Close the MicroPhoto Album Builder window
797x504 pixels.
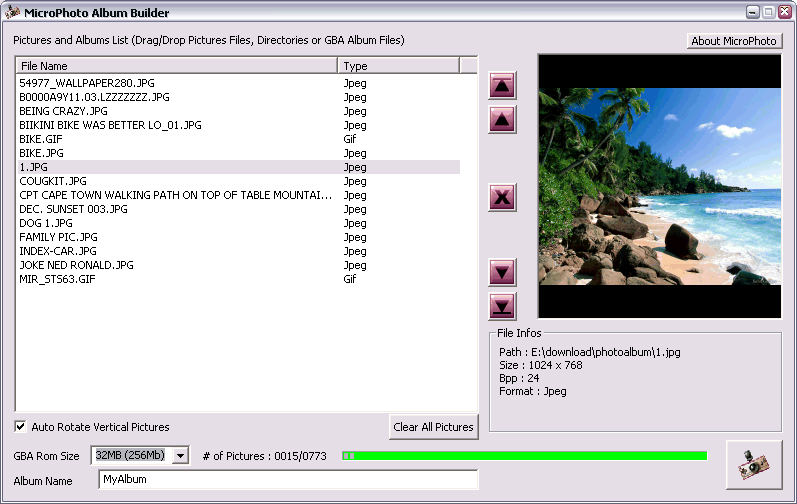pyautogui.click(x=785, y=12)
